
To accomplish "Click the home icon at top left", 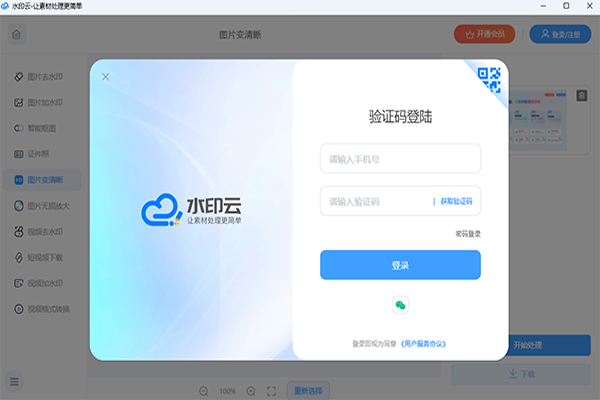I will [17, 34].
